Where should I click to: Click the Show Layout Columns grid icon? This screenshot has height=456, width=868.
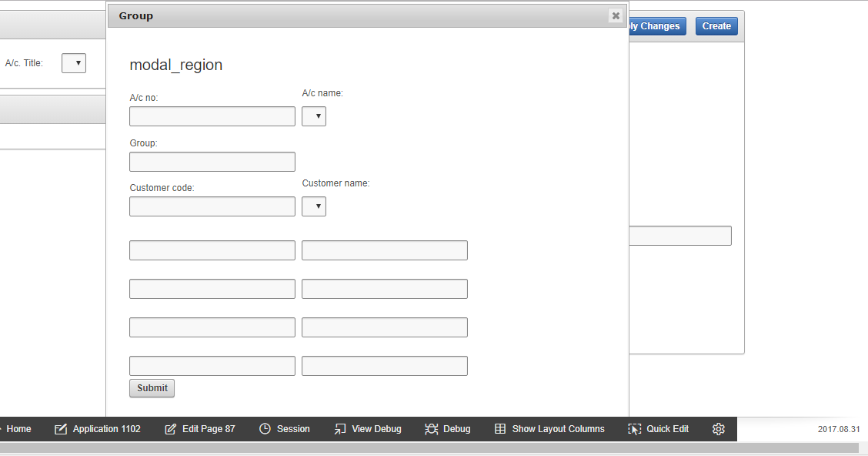[500, 429]
